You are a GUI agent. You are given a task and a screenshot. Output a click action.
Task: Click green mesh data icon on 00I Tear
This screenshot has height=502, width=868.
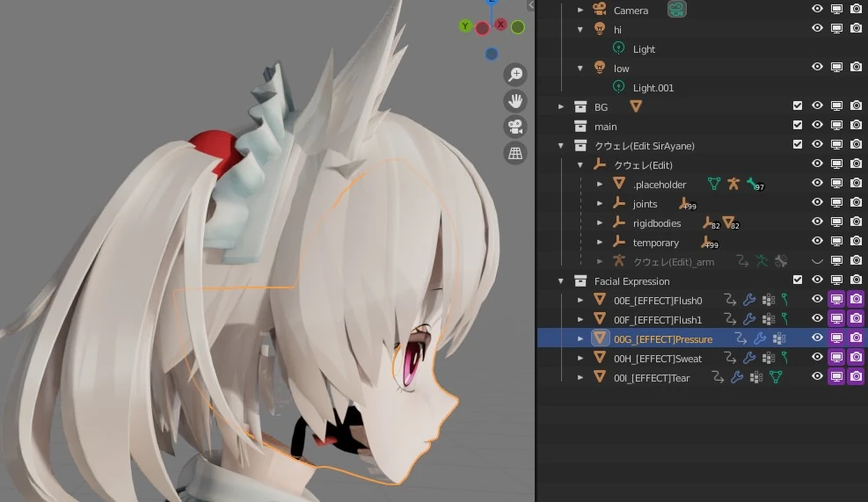pos(777,377)
